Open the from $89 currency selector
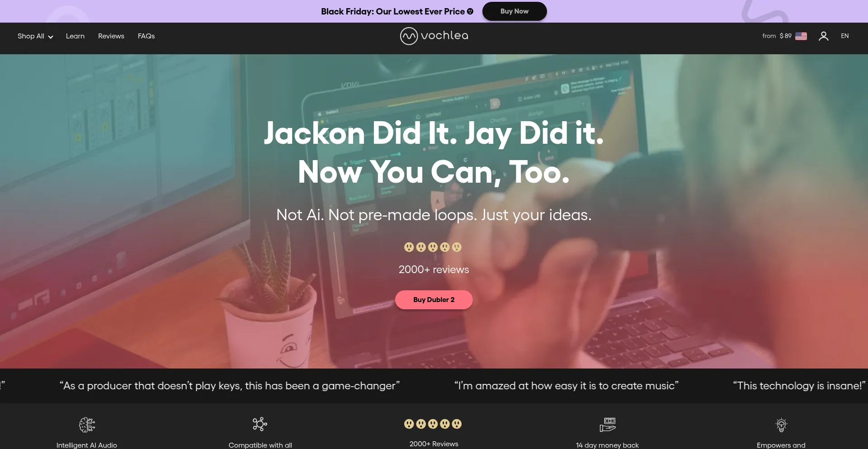This screenshot has height=449, width=868. [x=777, y=36]
